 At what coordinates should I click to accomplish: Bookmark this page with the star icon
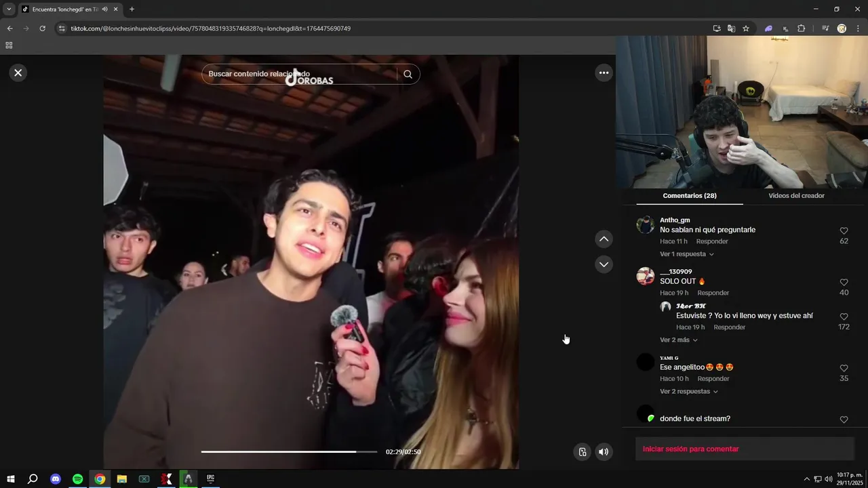(746, 28)
